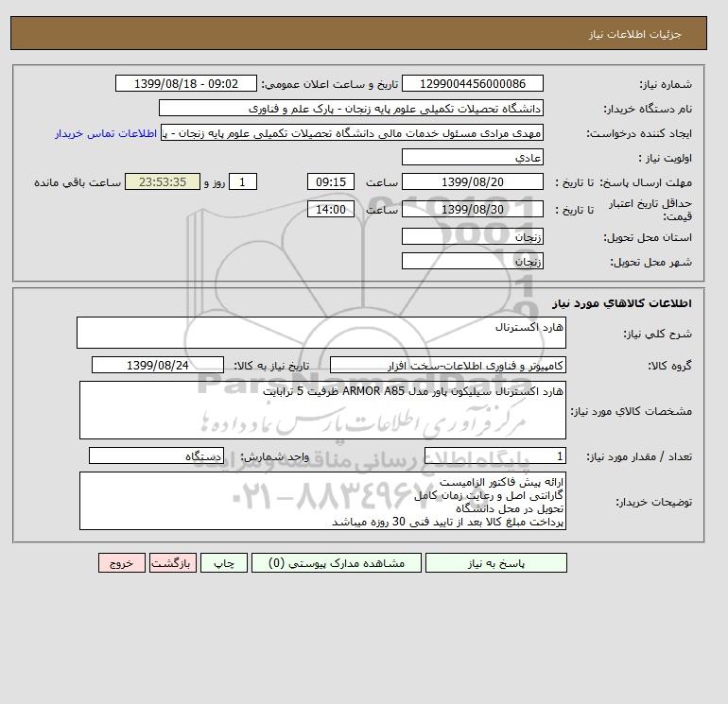Screen dimensions: 728x704
Task: Click the price validity time 14:00
Action: pyautogui.click(x=331, y=209)
